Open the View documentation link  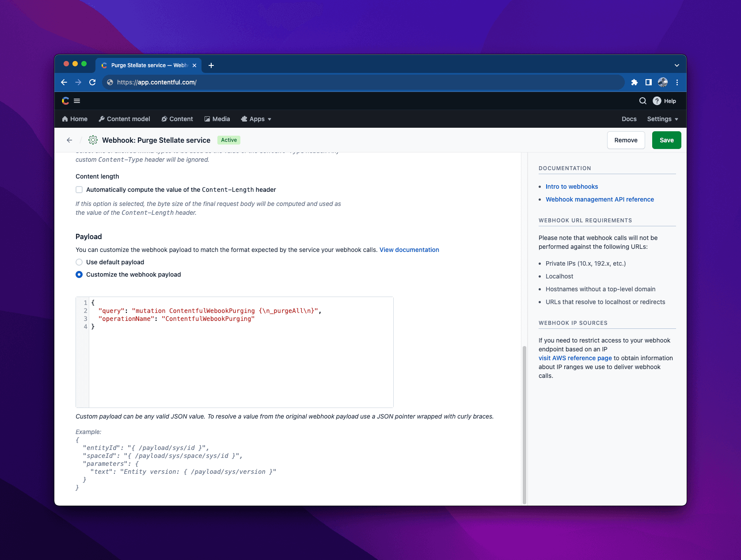(409, 249)
